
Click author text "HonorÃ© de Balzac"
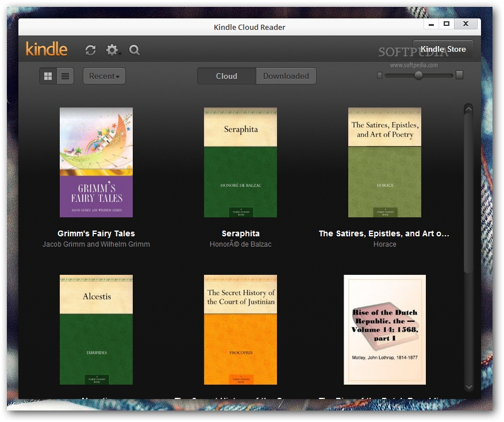pyautogui.click(x=240, y=244)
